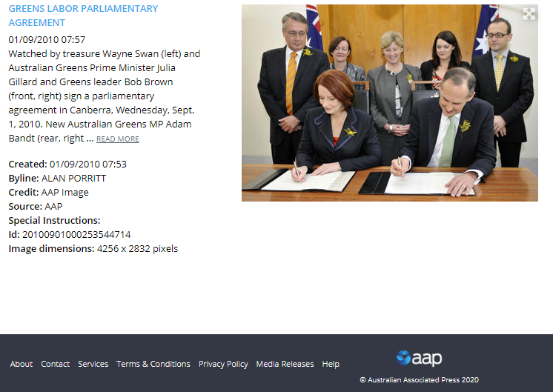Select the Credit AAP Image line
This screenshot has height=392, width=553.
(49, 192)
